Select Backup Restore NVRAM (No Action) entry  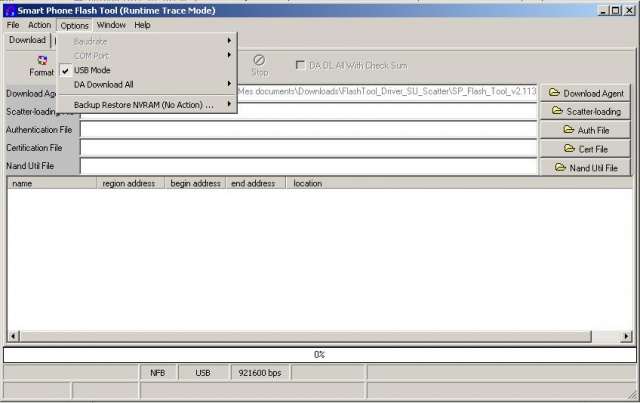point(147,105)
